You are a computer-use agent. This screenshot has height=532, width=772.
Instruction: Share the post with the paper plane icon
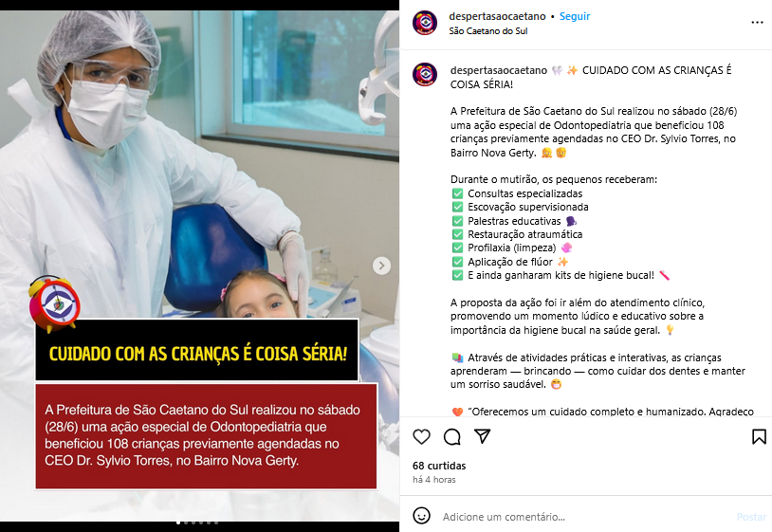pyautogui.click(x=482, y=436)
